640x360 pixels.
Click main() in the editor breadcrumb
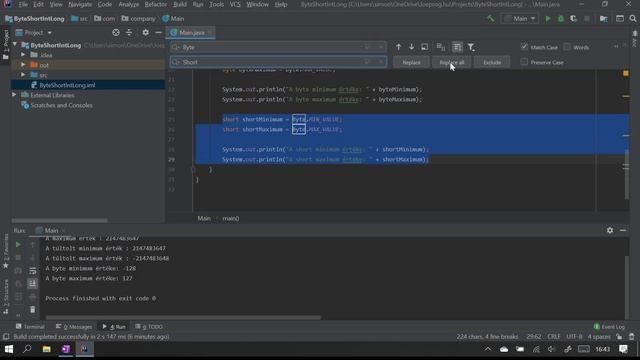pyautogui.click(x=231, y=218)
